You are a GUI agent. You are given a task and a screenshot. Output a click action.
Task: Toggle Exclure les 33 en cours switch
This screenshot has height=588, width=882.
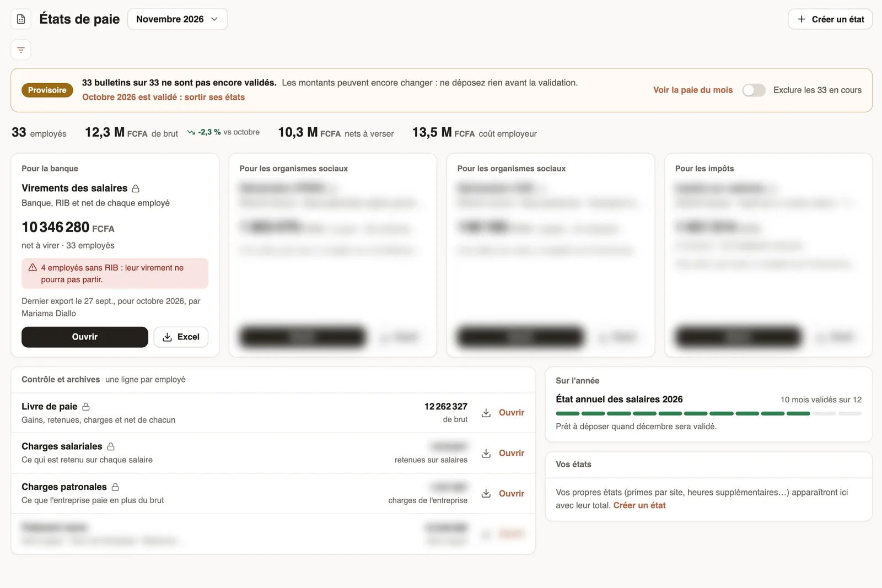pyautogui.click(x=754, y=90)
